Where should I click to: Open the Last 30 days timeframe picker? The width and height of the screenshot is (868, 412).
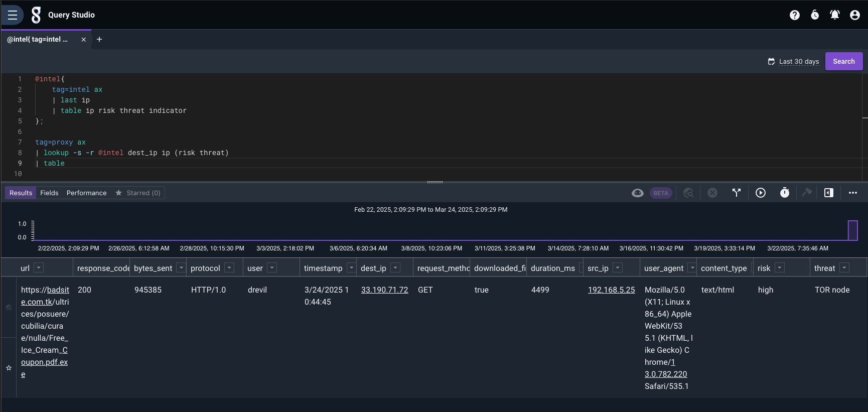click(x=799, y=61)
